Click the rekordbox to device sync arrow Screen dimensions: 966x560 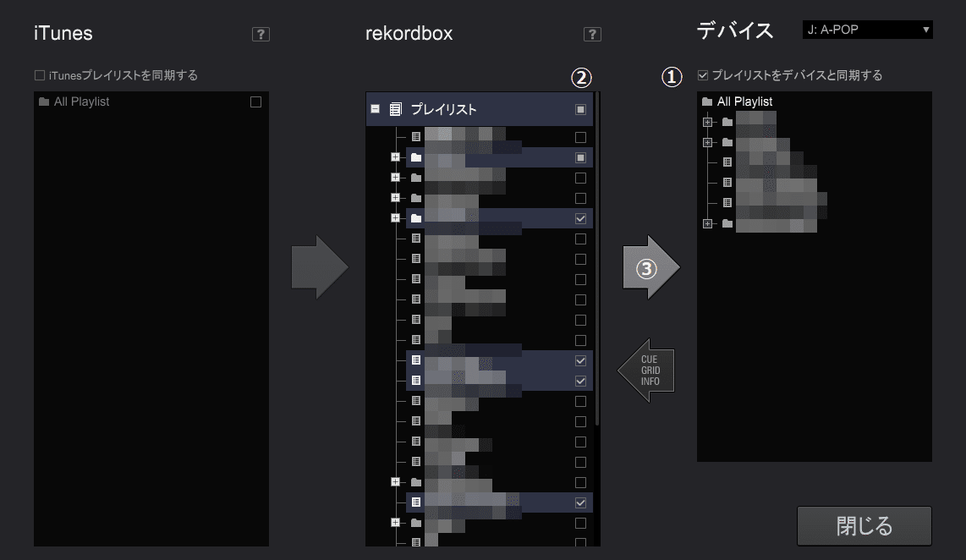click(x=651, y=267)
